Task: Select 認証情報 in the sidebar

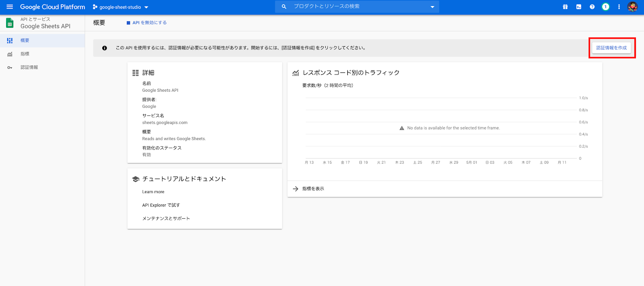Action: coord(42,67)
